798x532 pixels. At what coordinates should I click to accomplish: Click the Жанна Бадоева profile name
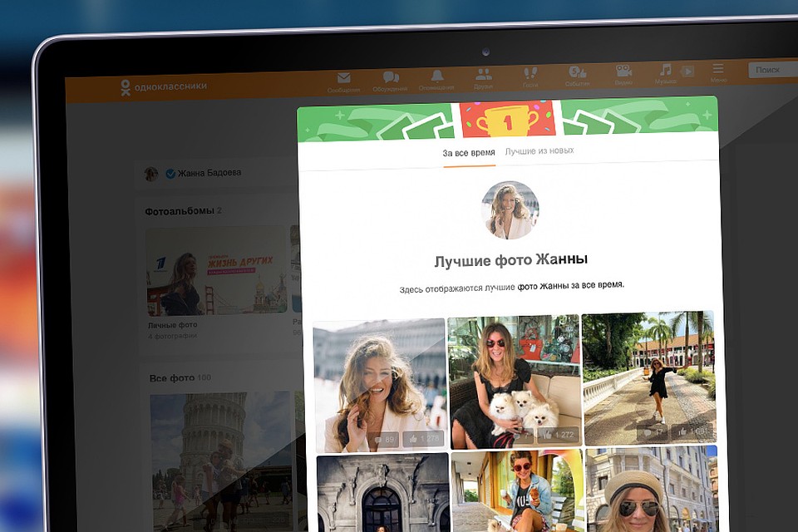tap(209, 173)
